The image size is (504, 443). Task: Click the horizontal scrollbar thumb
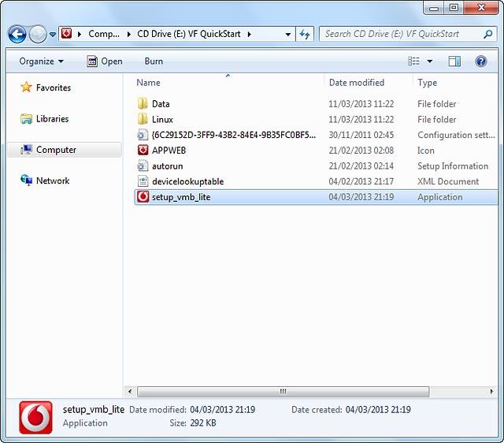click(x=283, y=392)
